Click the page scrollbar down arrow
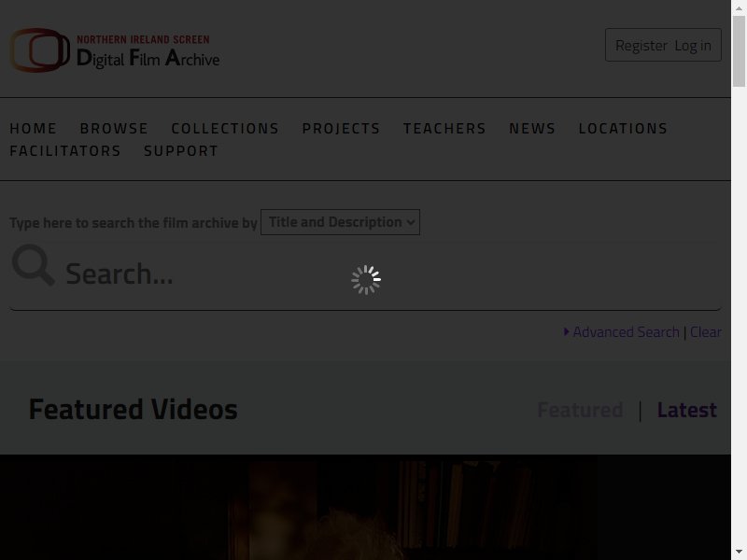 pos(739,553)
